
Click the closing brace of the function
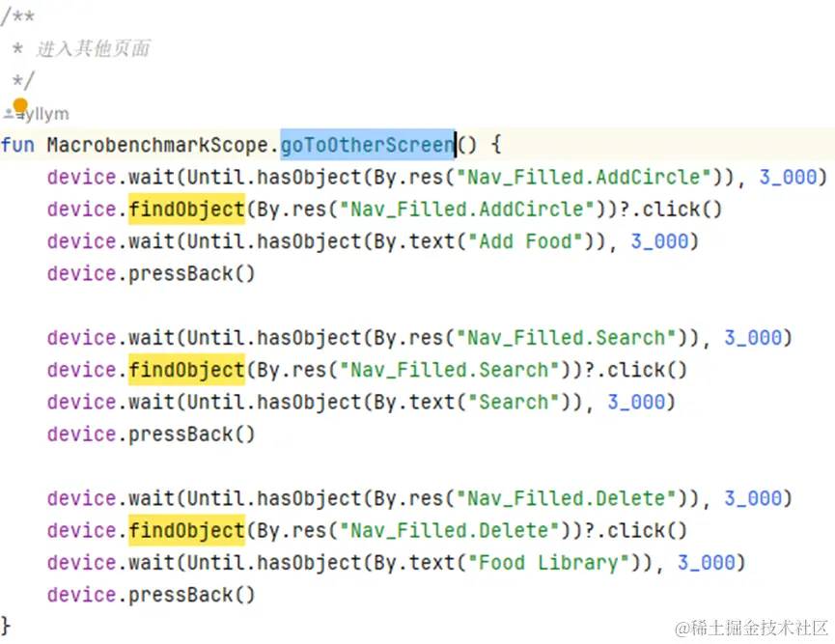point(6,625)
